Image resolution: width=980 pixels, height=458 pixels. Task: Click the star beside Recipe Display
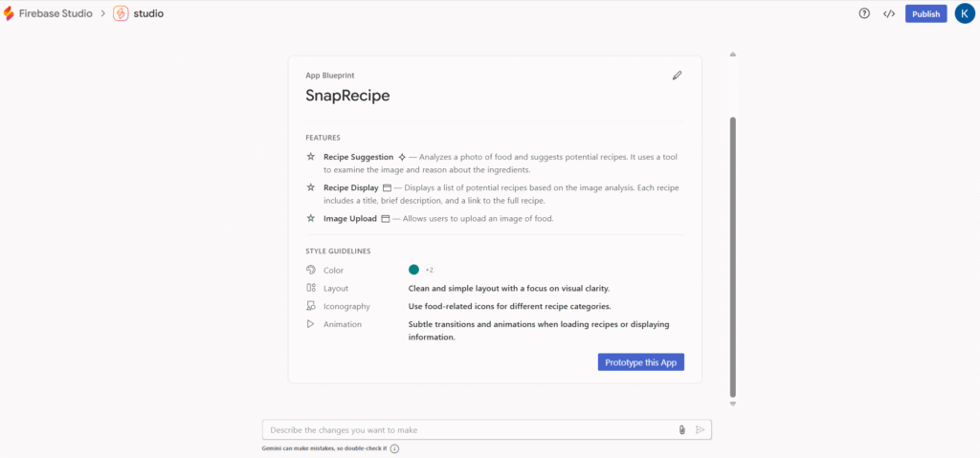(311, 187)
